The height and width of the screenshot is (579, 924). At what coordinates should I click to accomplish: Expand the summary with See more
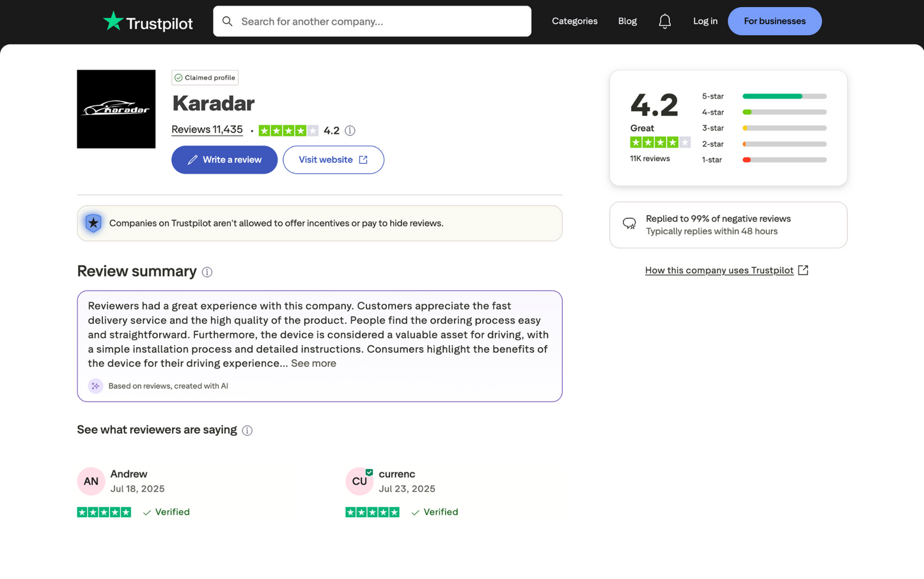coord(313,363)
